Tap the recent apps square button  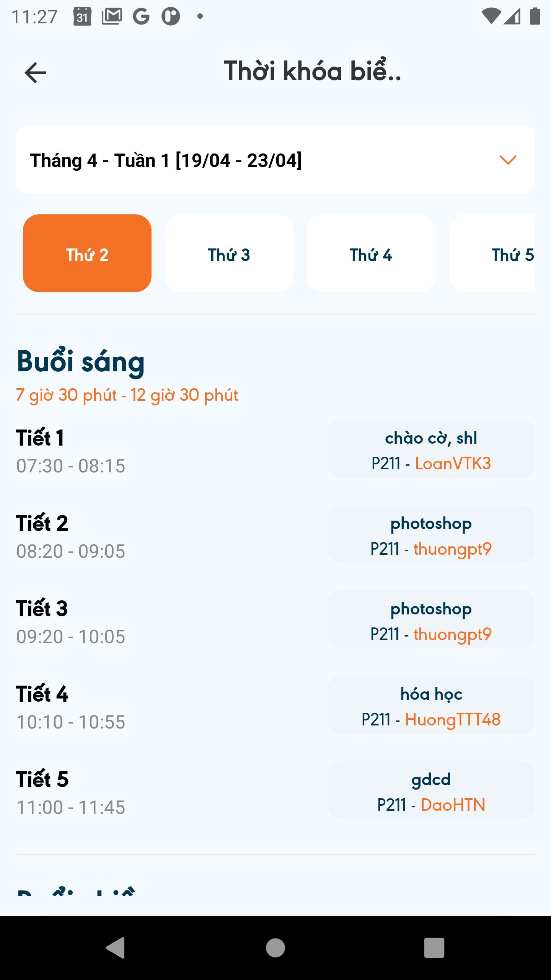[x=434, y=947]
